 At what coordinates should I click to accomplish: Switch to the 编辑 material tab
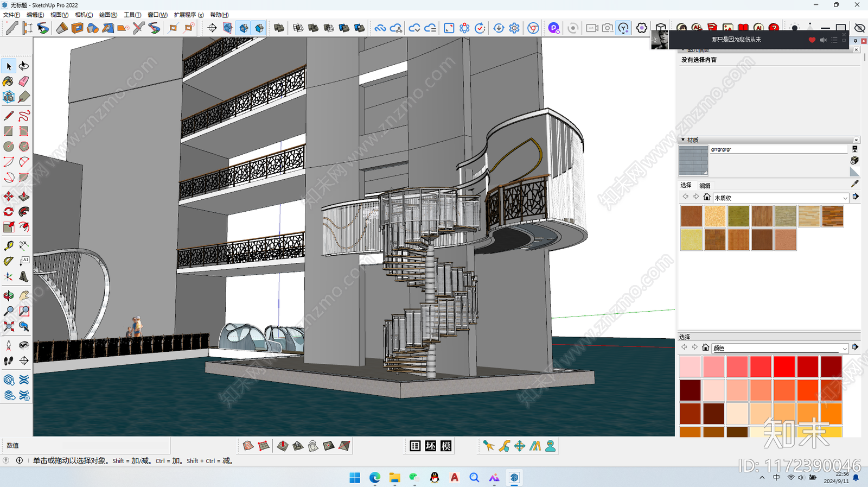pyautogui.click(x=705, y=186)
